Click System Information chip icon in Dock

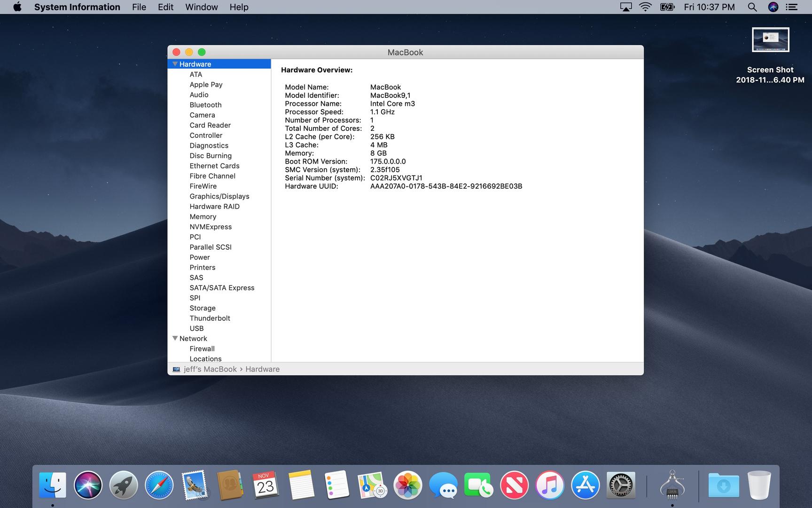(672, 485)
